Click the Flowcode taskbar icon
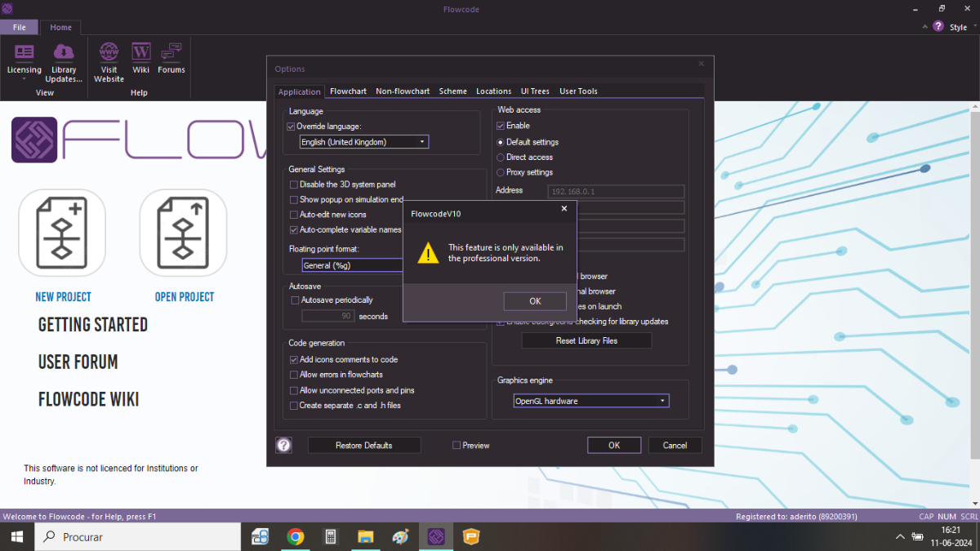 [x=436, y=536]
